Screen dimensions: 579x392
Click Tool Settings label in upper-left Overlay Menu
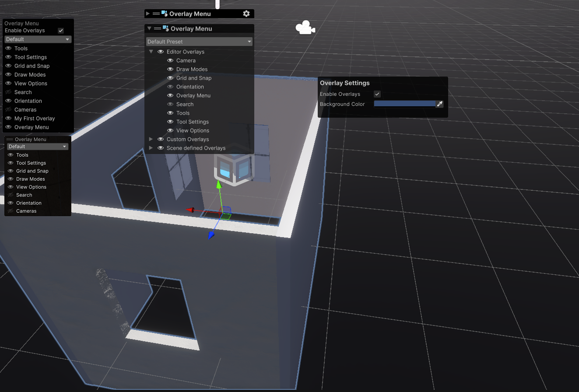[x=31, y=57]
